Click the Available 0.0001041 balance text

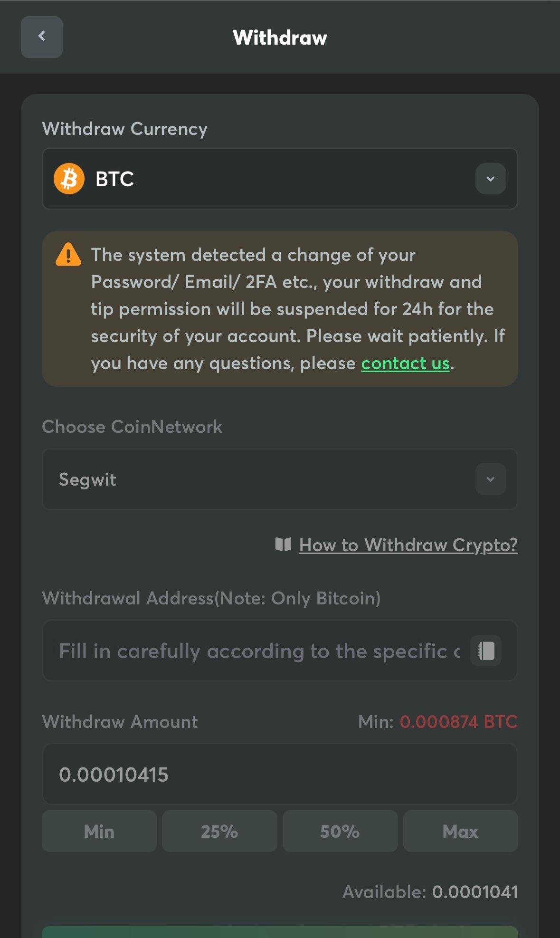pos(430,892)
